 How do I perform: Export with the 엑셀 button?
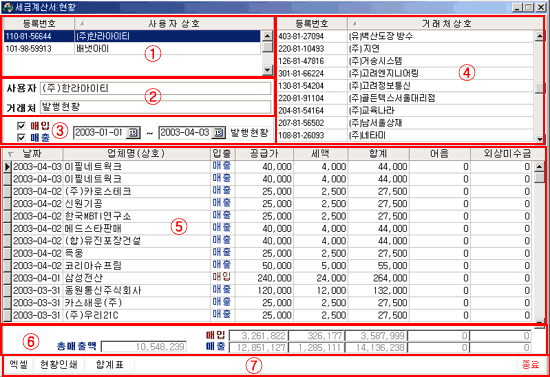[19, 365]
